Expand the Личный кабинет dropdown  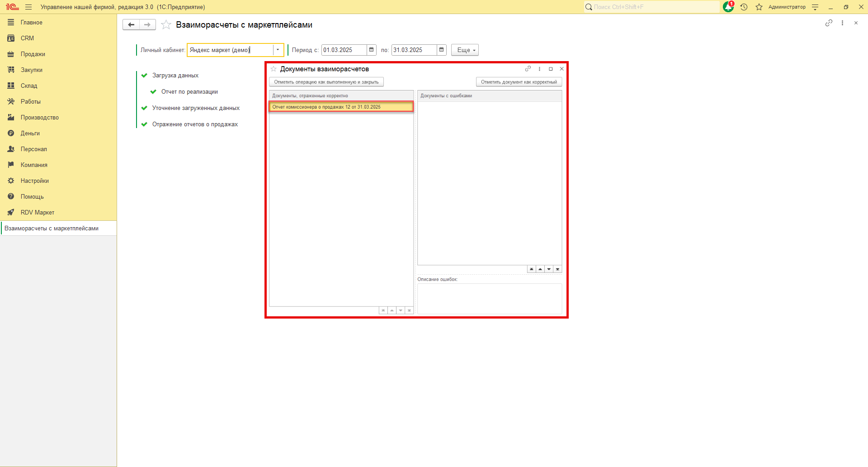pyautogui.click(x=278, y=50)
